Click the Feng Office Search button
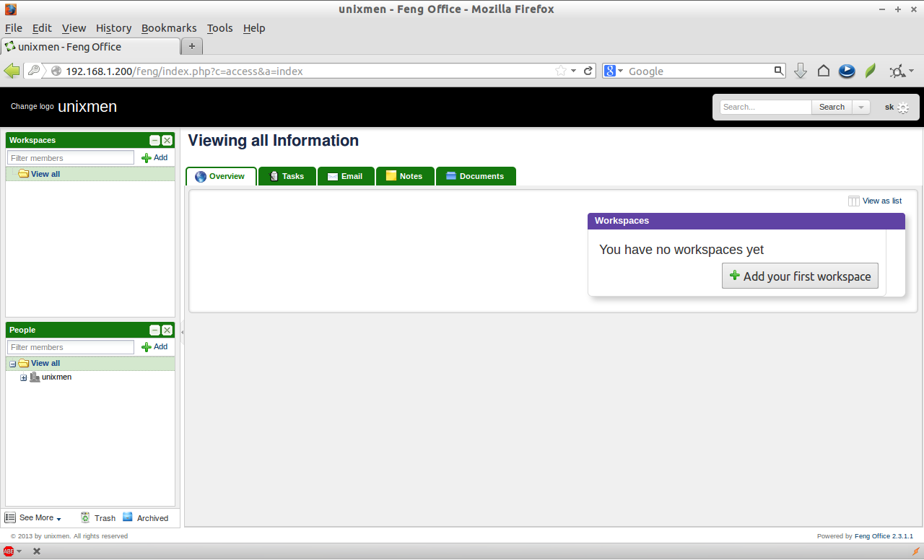Image resolution: width=924 pixels, height=560 pixels. pyautogui.click(x=832, y=107)
